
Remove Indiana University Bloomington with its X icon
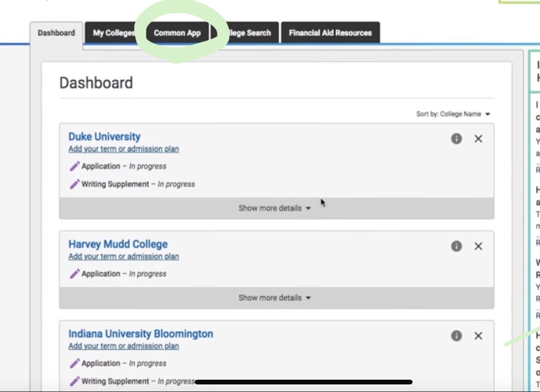tap(478, 336)
